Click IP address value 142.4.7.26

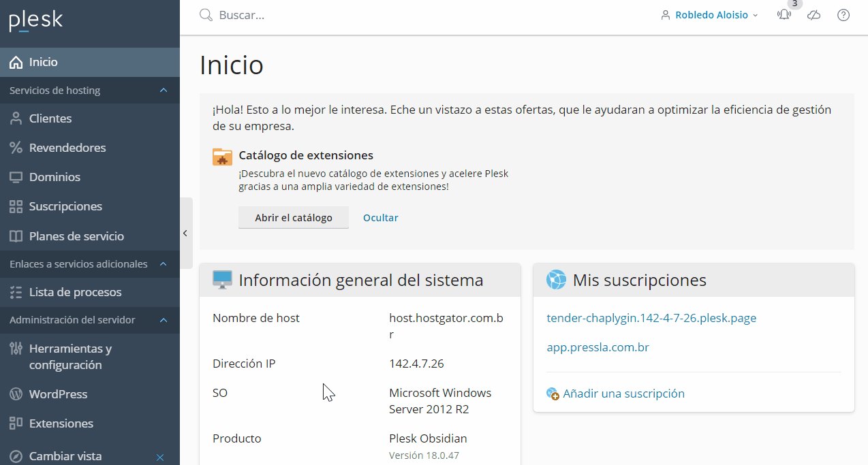point(416,364)
